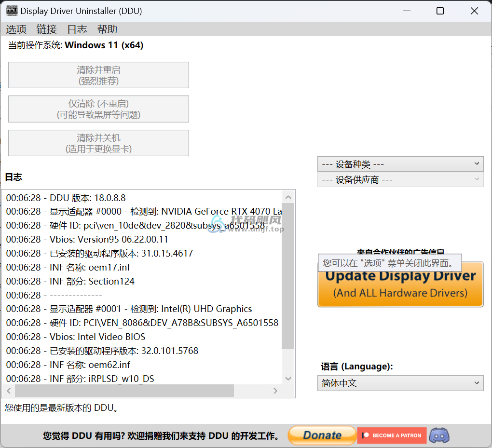Select log line INF 部分: iRPLSD_w10_DS
Screen dimensions: 492x448
click(80, 379)
